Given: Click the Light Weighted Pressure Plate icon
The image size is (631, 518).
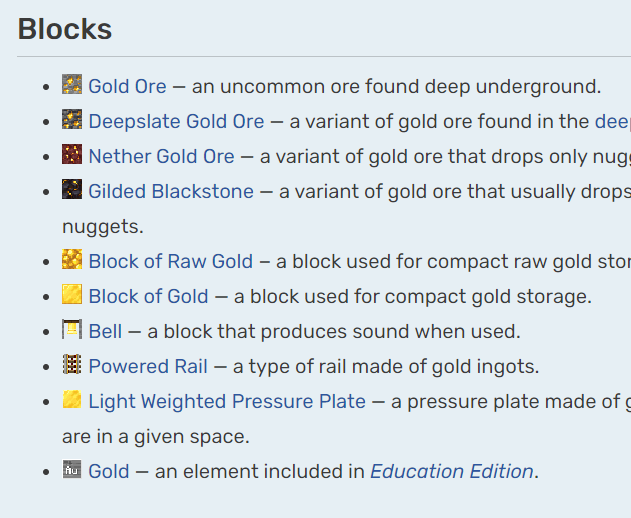Looking at the screenshot, I should click(x=72, y=399).
